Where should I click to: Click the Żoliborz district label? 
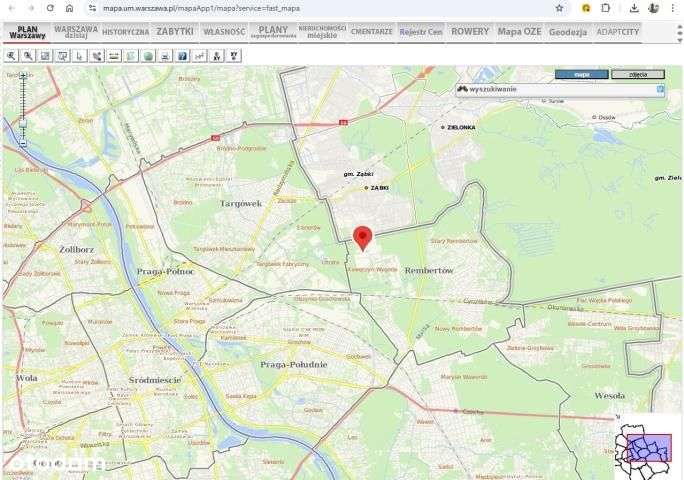(x=77, y=250)
